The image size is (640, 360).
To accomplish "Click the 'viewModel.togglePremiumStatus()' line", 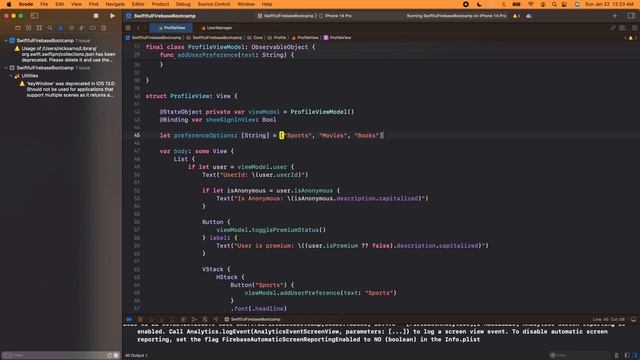I will click(271, 230).
